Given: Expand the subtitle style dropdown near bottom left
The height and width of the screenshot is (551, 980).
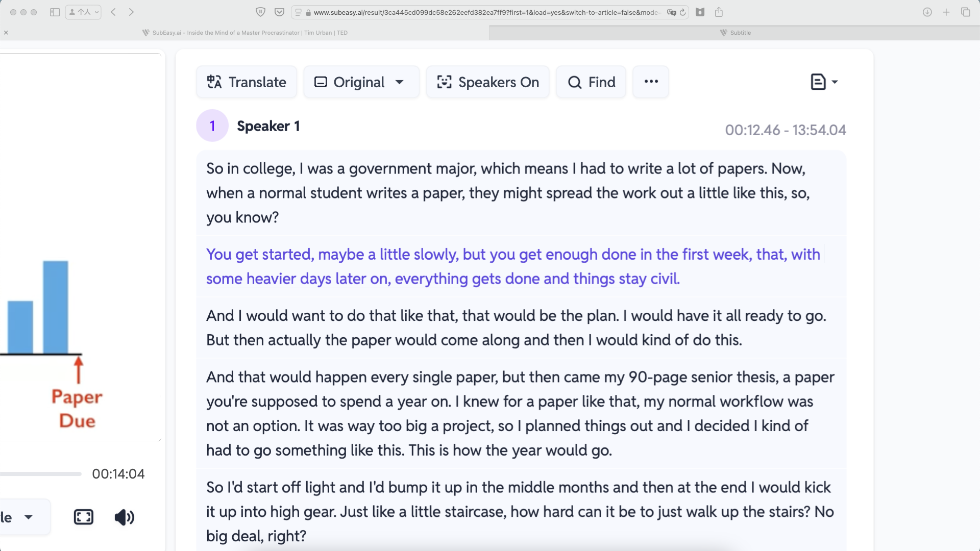Looking at the screenshot, I should tap(18, 517).
